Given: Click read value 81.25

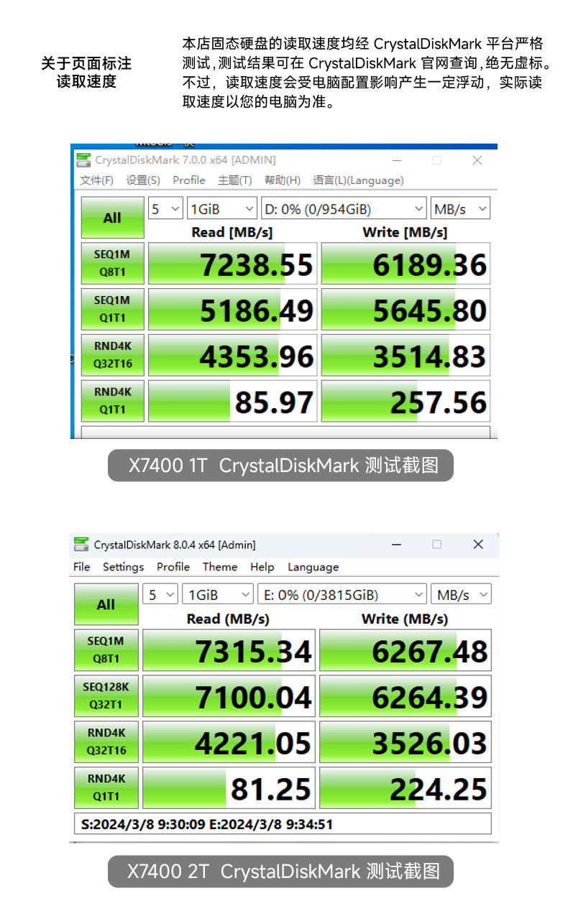Looking at the screenshot, I should [x=229, y=789].
